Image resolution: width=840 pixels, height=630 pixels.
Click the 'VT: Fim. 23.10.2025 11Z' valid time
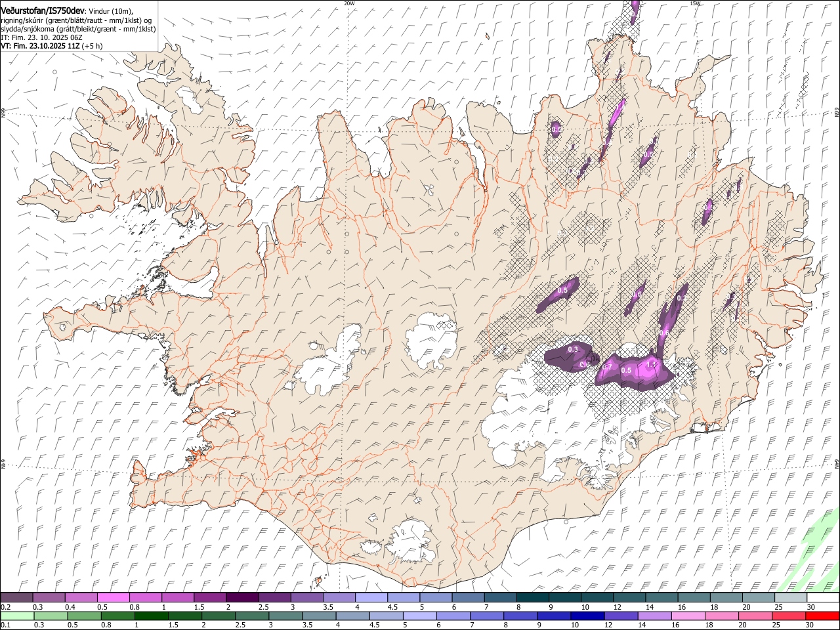[39, 47]
